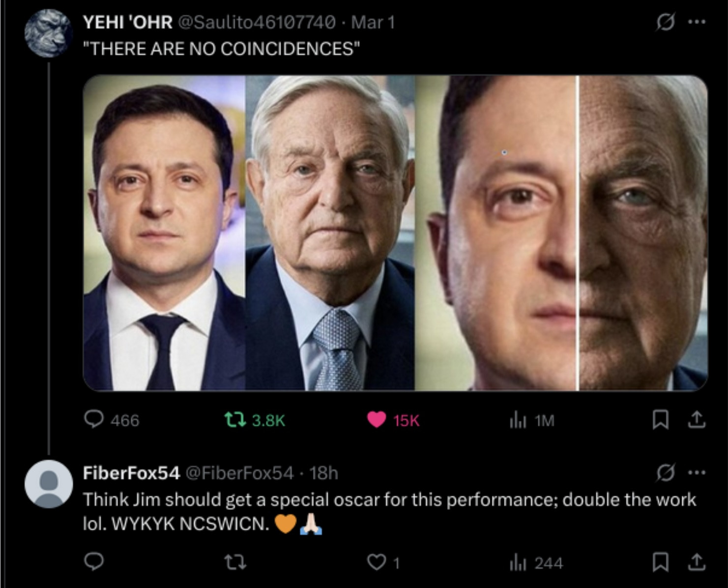Open the YEHI 'OHR profile avatar
Screen dimensions: 728x588
coord(48,33)
